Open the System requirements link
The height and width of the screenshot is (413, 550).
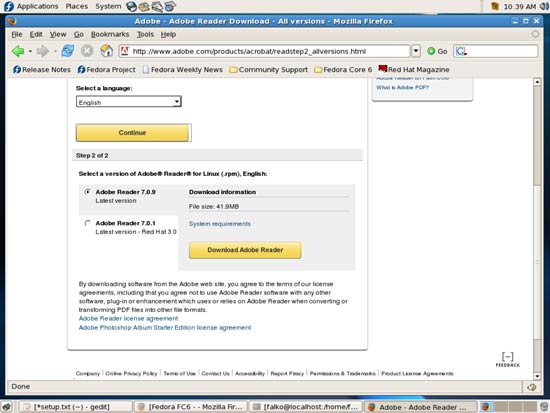[220, 224]
